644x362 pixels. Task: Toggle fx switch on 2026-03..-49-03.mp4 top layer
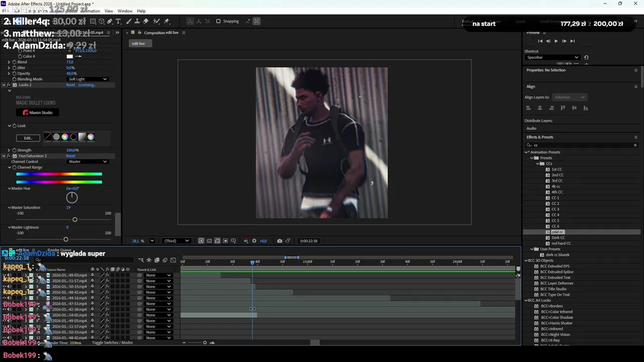tap(107, 275)
